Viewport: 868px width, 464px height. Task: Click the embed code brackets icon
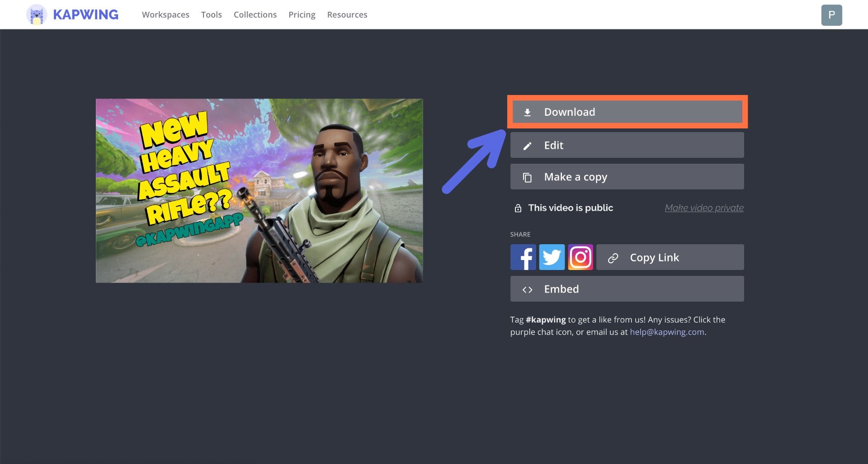point(527,289)
